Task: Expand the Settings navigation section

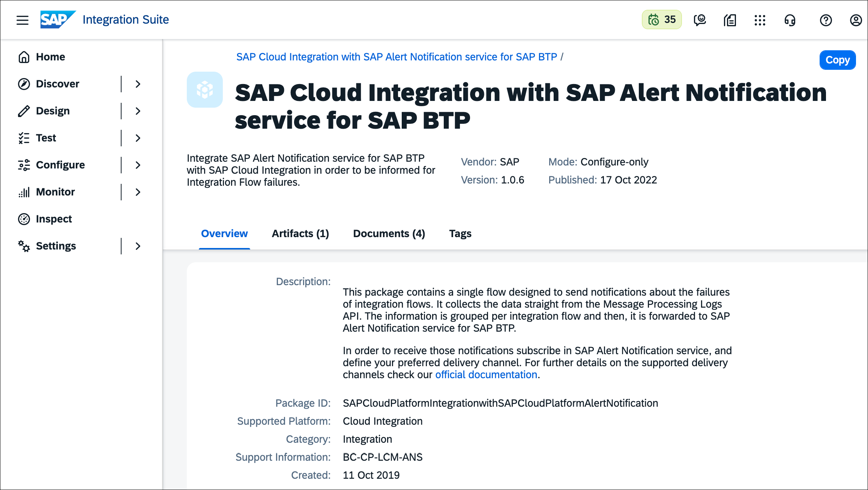Action: 138,246
